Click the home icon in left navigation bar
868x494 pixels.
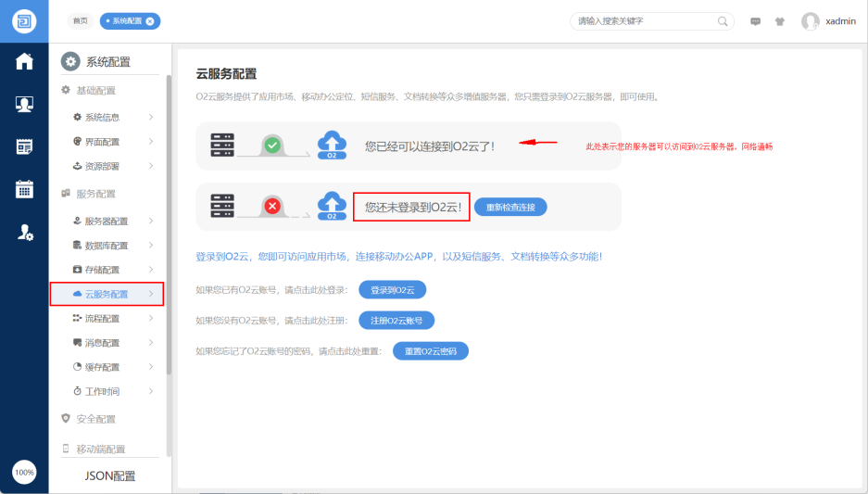point(24,61)
